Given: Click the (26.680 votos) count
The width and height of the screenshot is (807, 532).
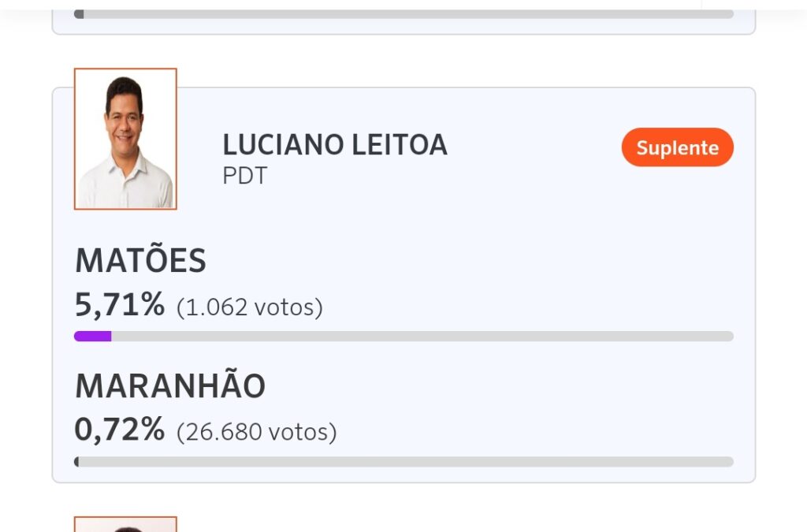Looking at the screenshot, I should (x=257, y=433).
